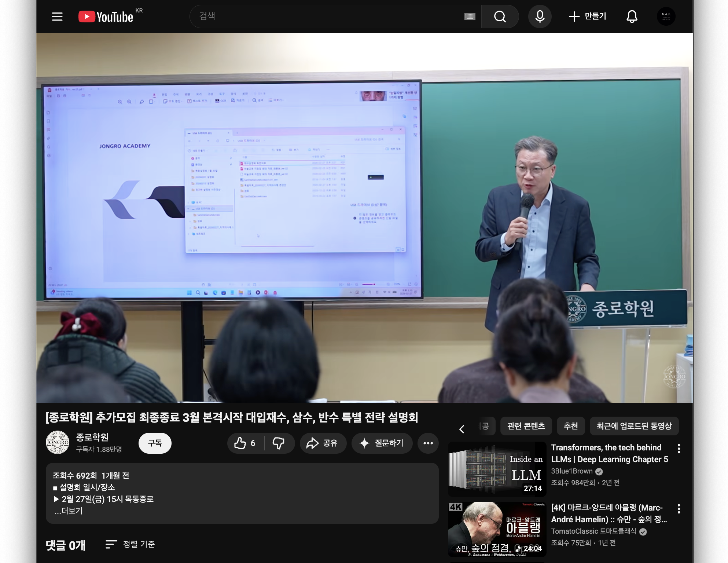Open more actions ellipsis under the video

click(428, 443)
